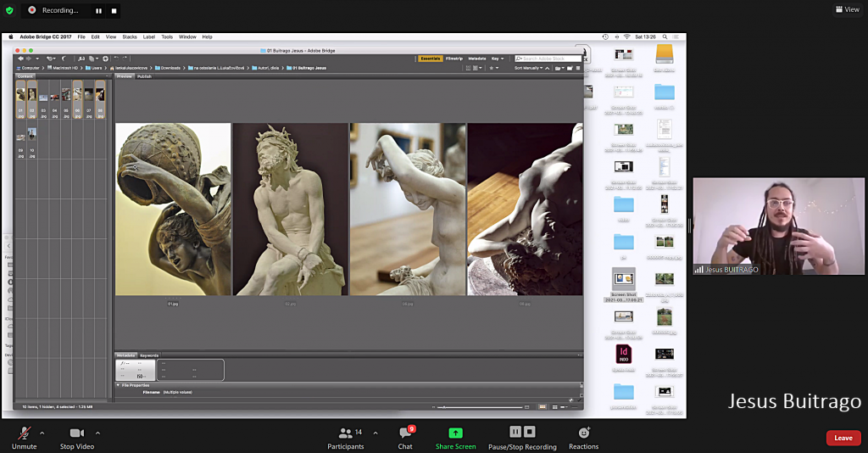Rotate selection clockwise

[x=125, y=59]
